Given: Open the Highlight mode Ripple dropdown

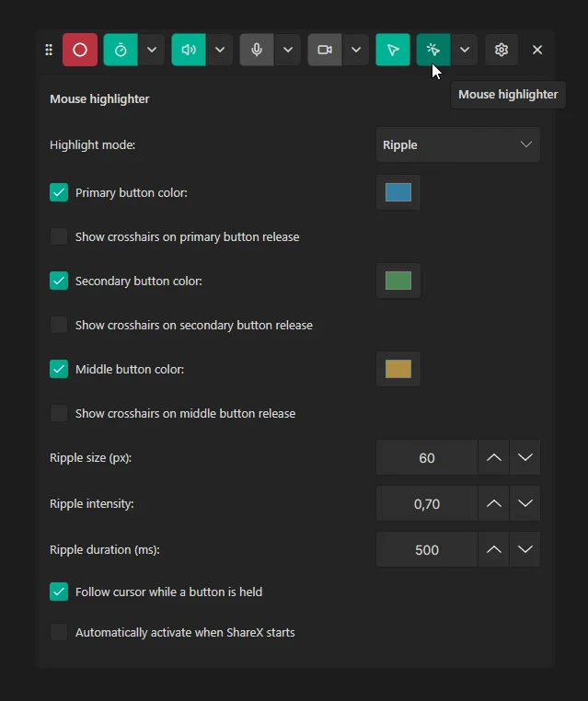Looking at the screenshot, I should click(x=458, y=144).
